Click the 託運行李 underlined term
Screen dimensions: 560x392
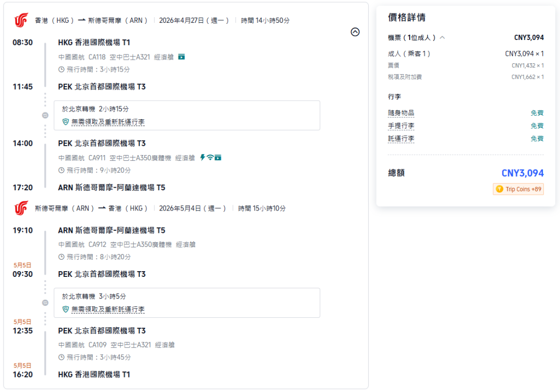(x=400, y=138)
